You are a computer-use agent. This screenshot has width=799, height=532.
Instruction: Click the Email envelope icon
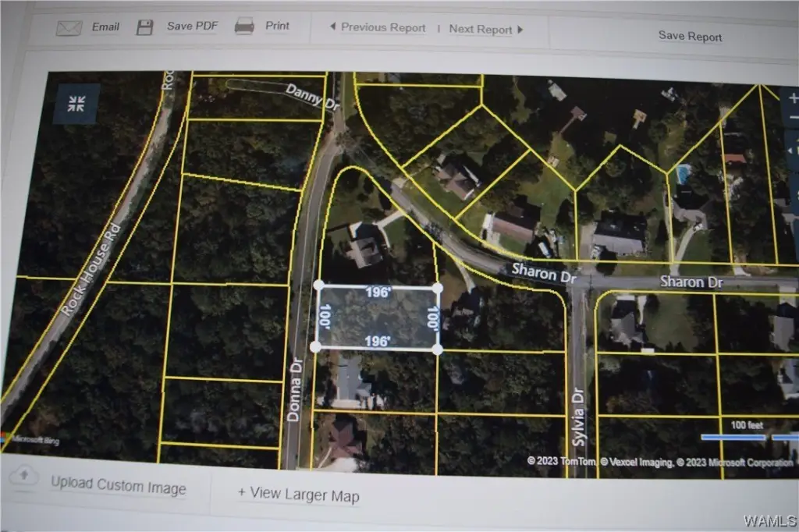click(x=69, y=28)
